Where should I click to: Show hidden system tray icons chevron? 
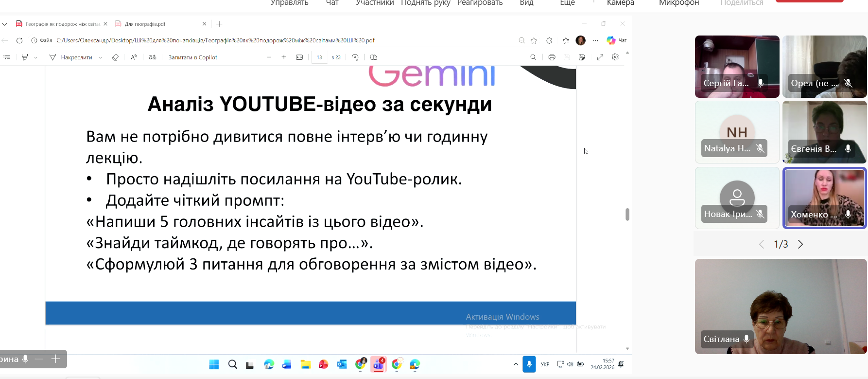pos(516,364)
